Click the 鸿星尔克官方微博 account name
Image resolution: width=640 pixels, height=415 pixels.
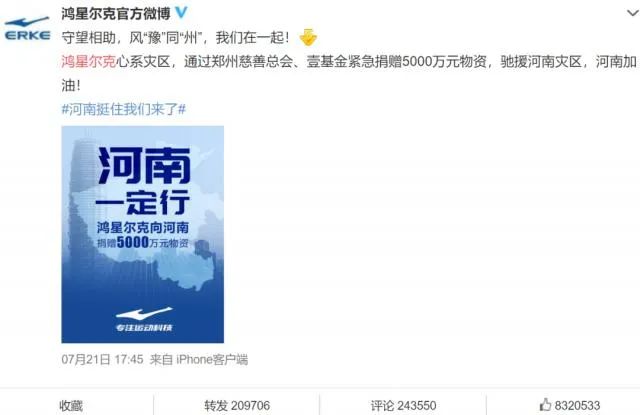(x=116, y=13)
